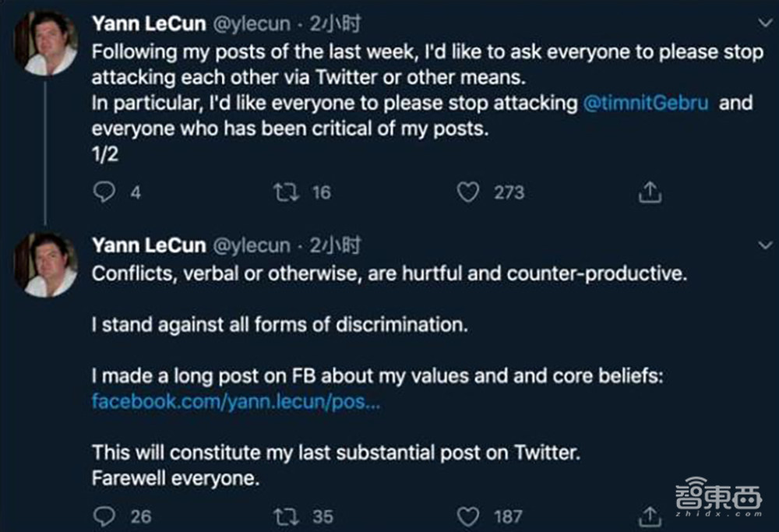Share the farewell tweet via share icon

coord(650,516)
